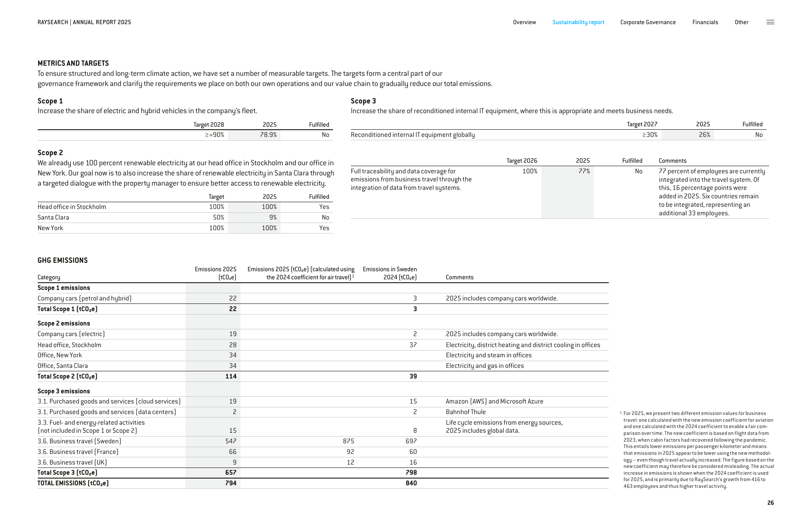This screenshot has width=812, height=526.
Task: Click Reconditioned internal IT equipment globally
Action: pos(413,135)
